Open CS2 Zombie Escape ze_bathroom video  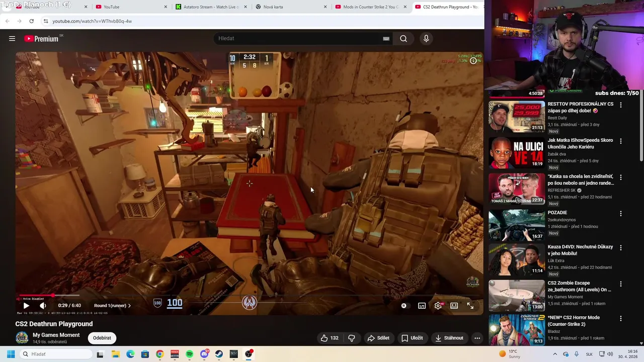(x=579, y=287)
